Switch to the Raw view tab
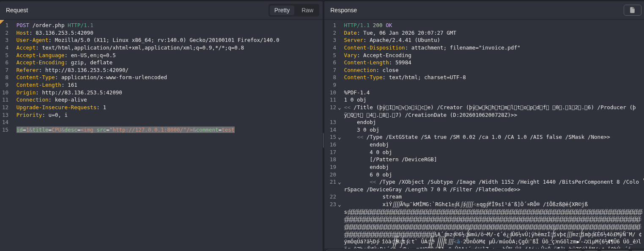 click(x=307, y=10)
